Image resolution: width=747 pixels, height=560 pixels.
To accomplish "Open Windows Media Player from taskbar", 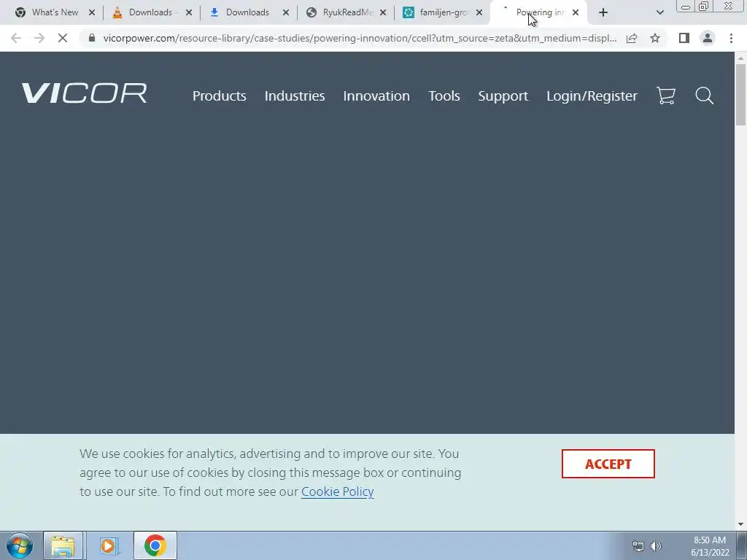I will [108, 545].
